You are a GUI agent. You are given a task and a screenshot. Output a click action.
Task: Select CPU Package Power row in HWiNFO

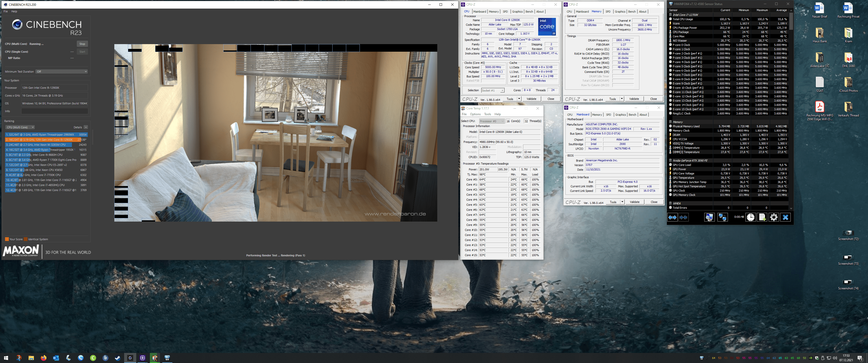click(728, 28)
